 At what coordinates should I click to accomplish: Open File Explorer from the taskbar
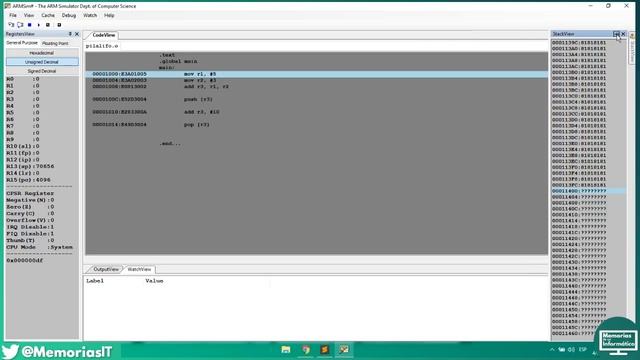click(x=286, y=350)
